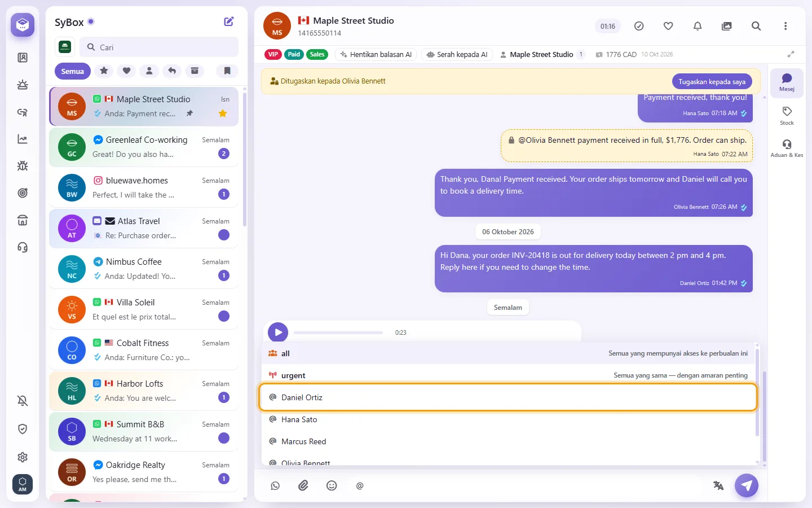Open the settings gear in the left sidebar

pos(23,457)
